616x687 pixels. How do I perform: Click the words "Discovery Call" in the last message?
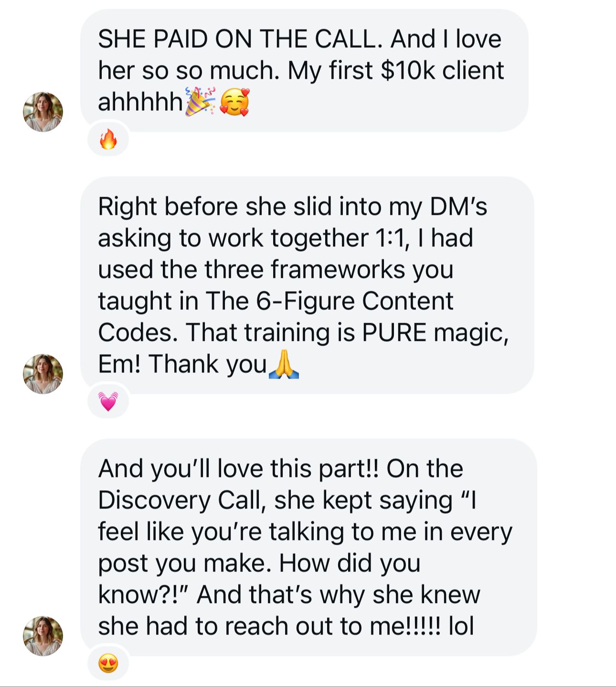pos(181,500)
